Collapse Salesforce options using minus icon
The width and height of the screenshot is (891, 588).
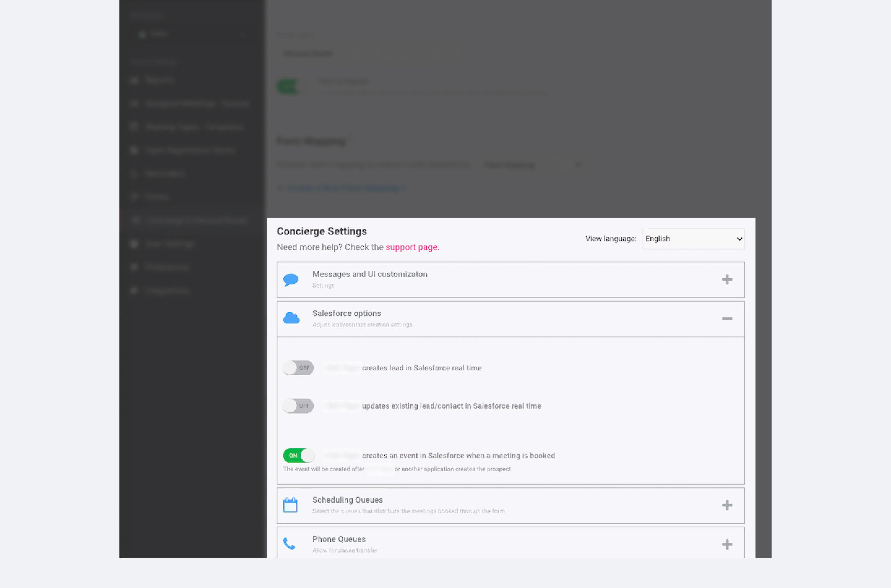[727, 319]
